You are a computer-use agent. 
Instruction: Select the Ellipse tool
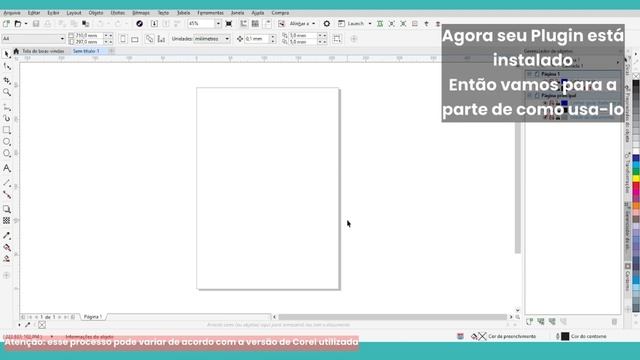pos(7,142)
